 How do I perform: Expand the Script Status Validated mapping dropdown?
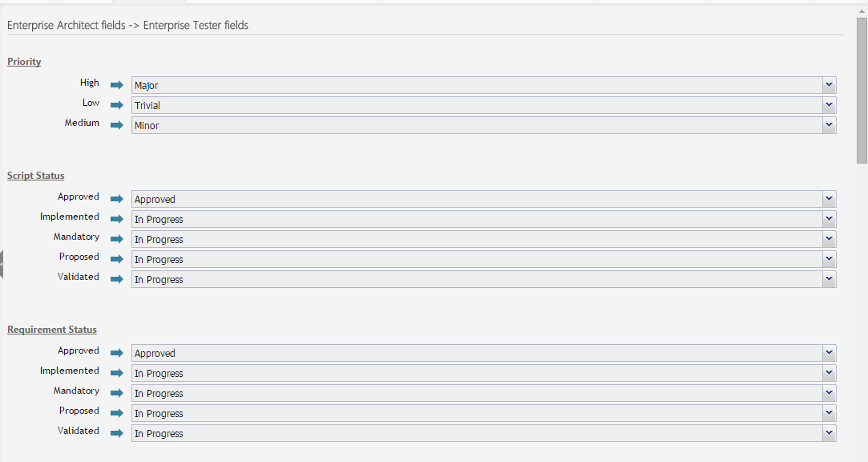(483, 279)
